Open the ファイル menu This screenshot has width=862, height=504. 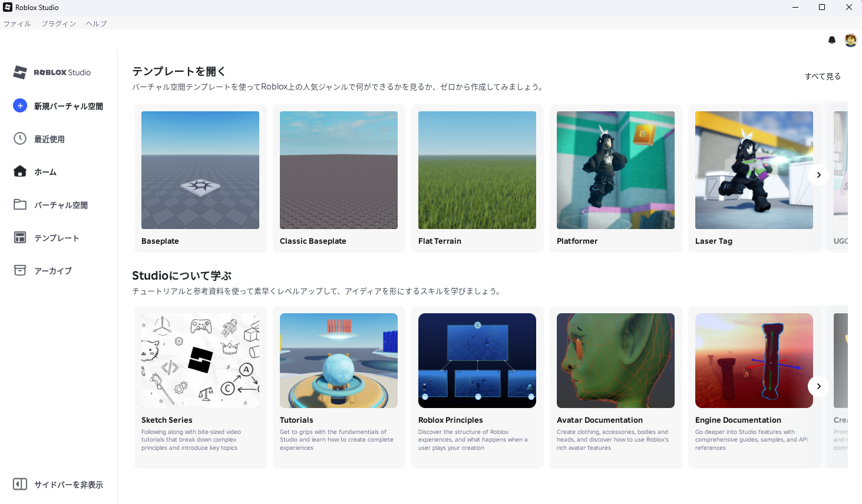tap(17, 24)
